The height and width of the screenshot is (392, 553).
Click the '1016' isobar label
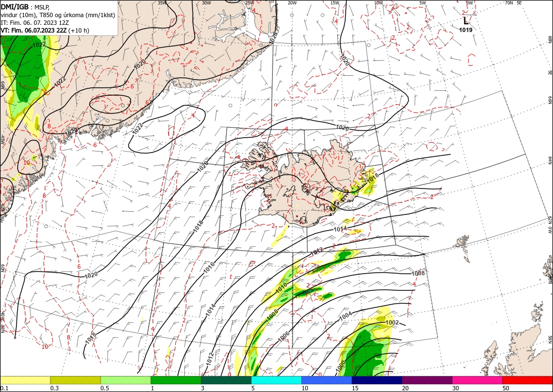[x=209, y=268]
